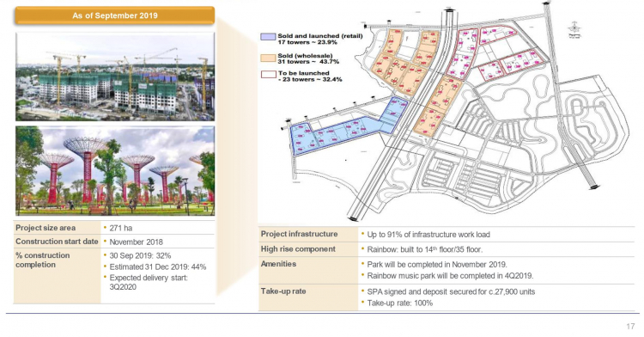Select 'SPA signed and deposit secured' bullet
Viewport: 644px width, 337px height.
pyautogui.click(x=451, y=291)
